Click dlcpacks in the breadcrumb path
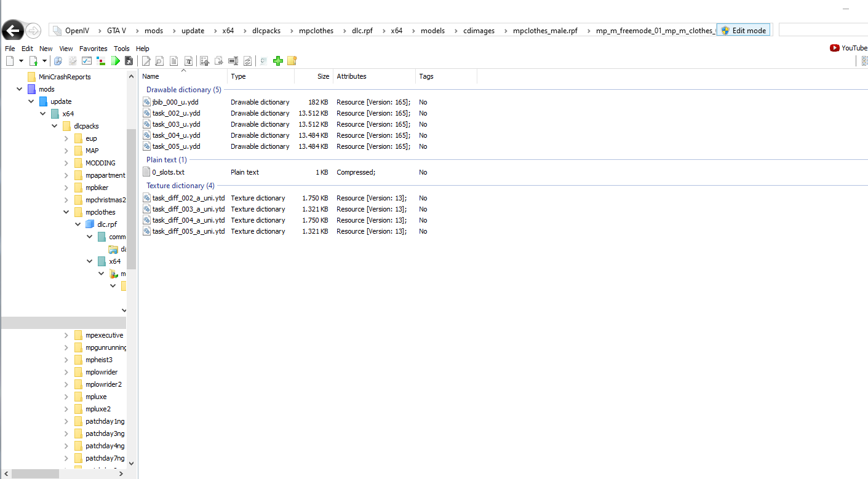 [266, 31]
